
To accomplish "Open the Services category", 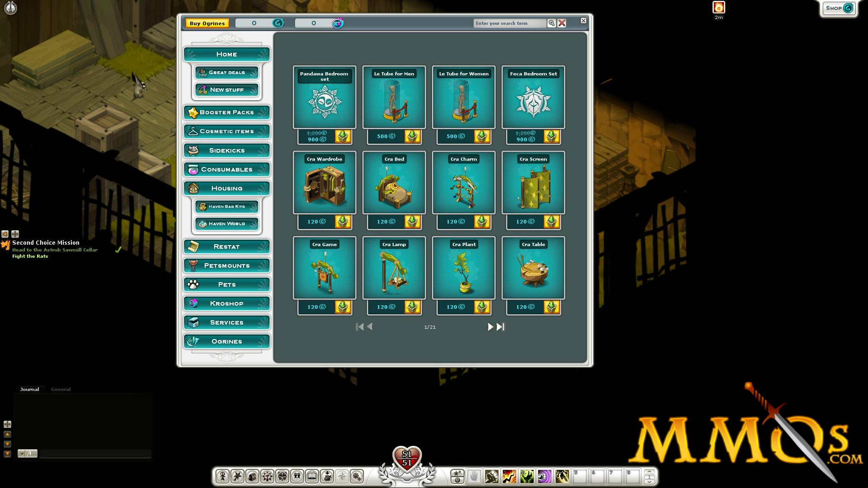I will click(227, 322).
